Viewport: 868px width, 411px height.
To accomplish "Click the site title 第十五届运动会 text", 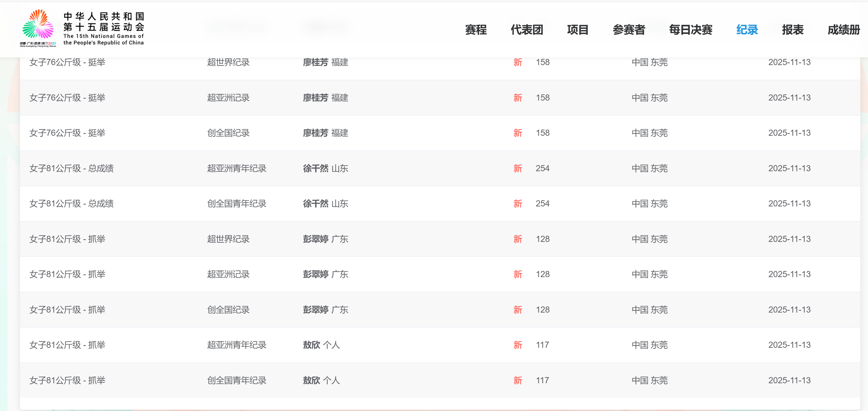I will (x=104, y=27).
